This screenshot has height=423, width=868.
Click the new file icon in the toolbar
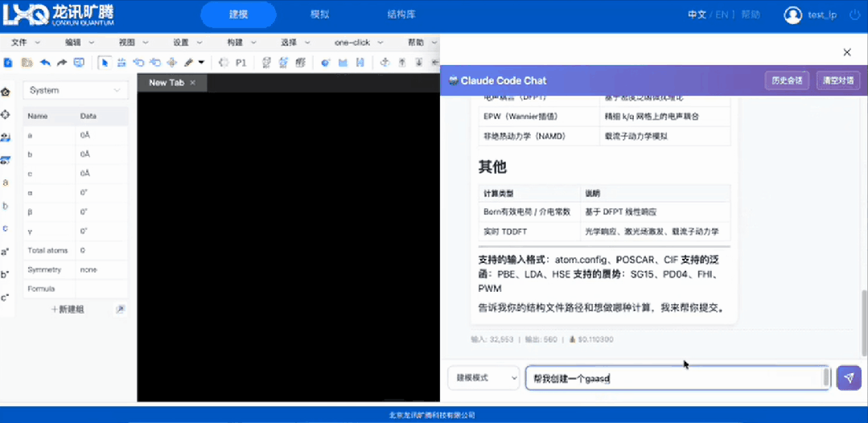tap(8, 63)
